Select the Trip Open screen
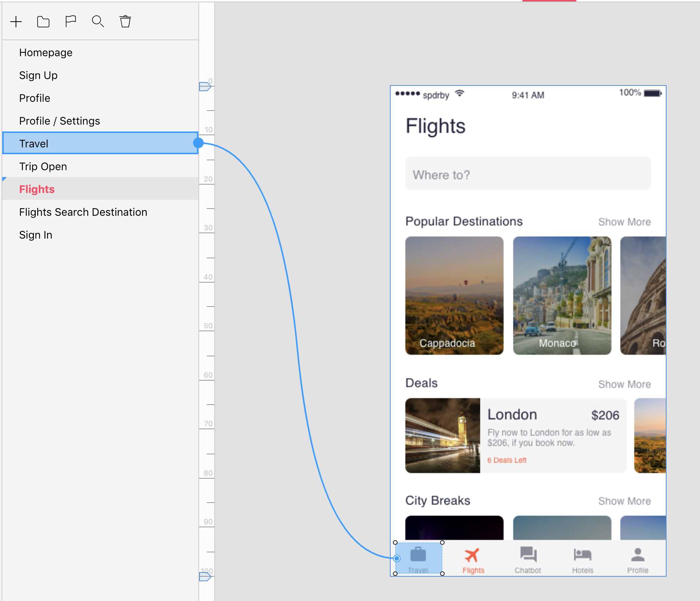 [100, 166]
